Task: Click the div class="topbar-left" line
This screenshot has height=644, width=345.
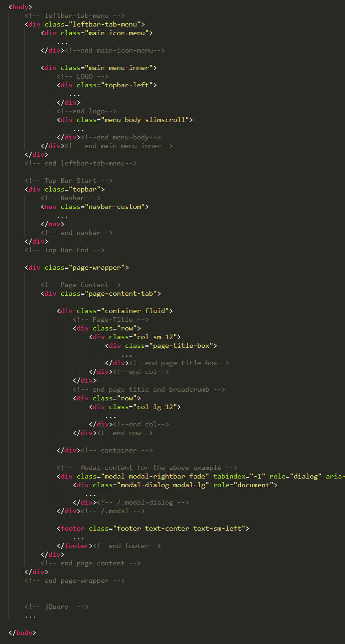Action: tap(106, 85)
